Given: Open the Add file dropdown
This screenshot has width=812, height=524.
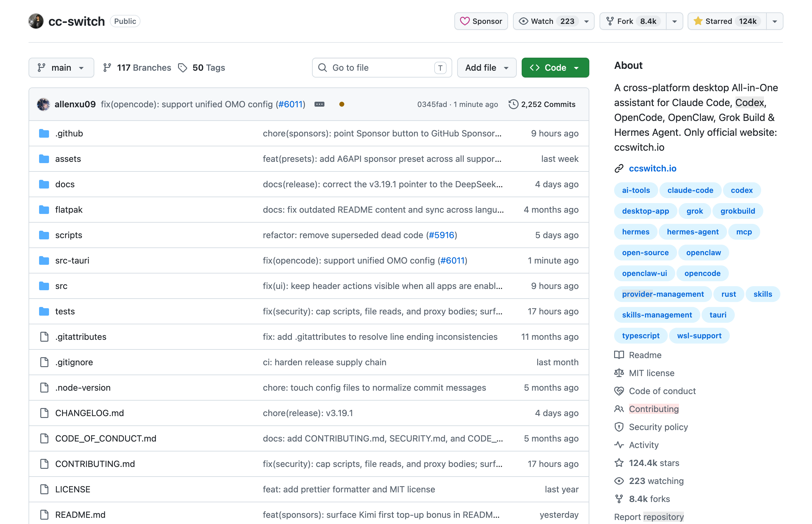Looking at the screenshot, I should (x=487, y=68).
